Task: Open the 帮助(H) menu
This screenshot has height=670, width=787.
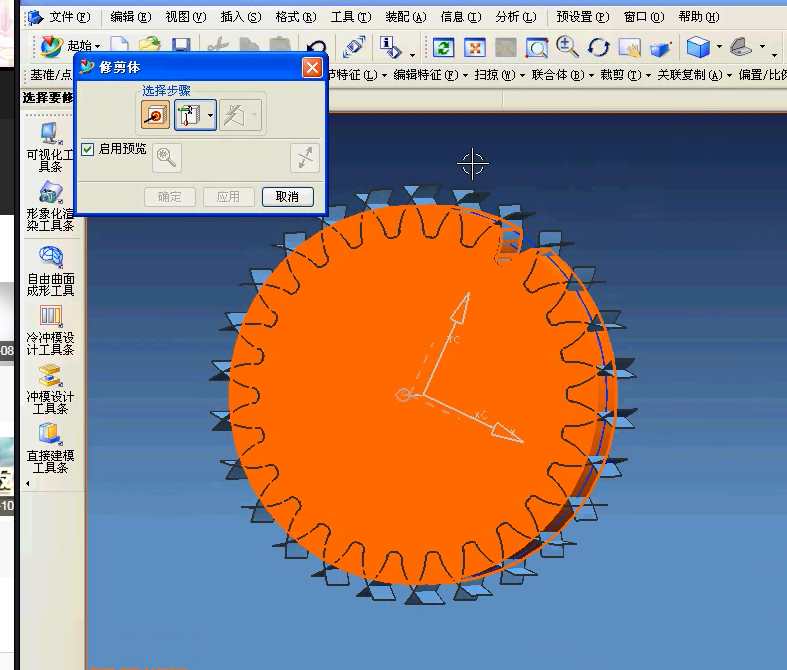Action: click(x=699, y=17)
